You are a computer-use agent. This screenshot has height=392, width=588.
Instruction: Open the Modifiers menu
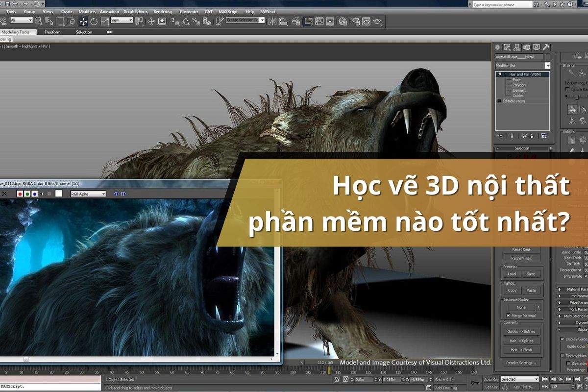(87, 11)
